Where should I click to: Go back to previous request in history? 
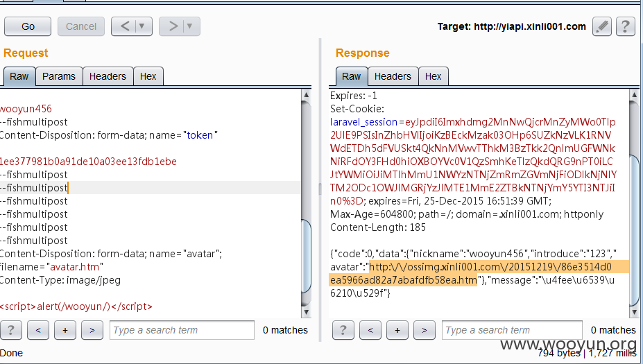click(x=125, y=26)
